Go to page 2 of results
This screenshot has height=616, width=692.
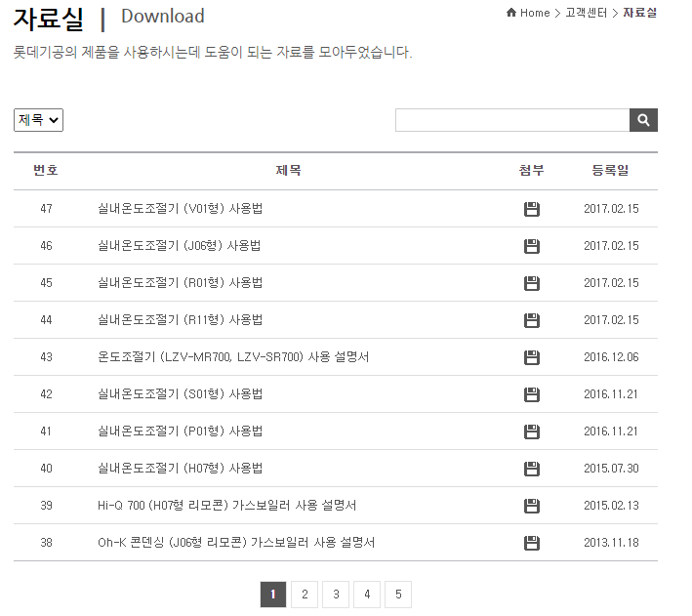pos(305,594)
